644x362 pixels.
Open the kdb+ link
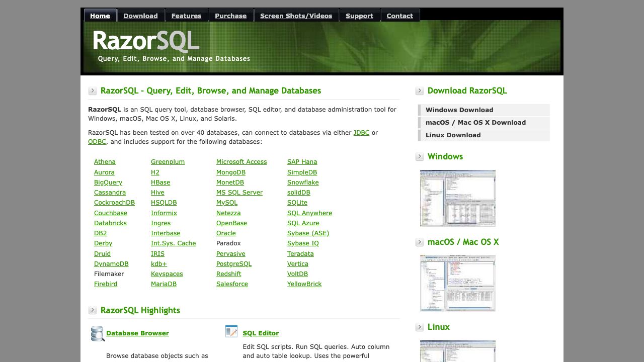[x=159, y=264]
